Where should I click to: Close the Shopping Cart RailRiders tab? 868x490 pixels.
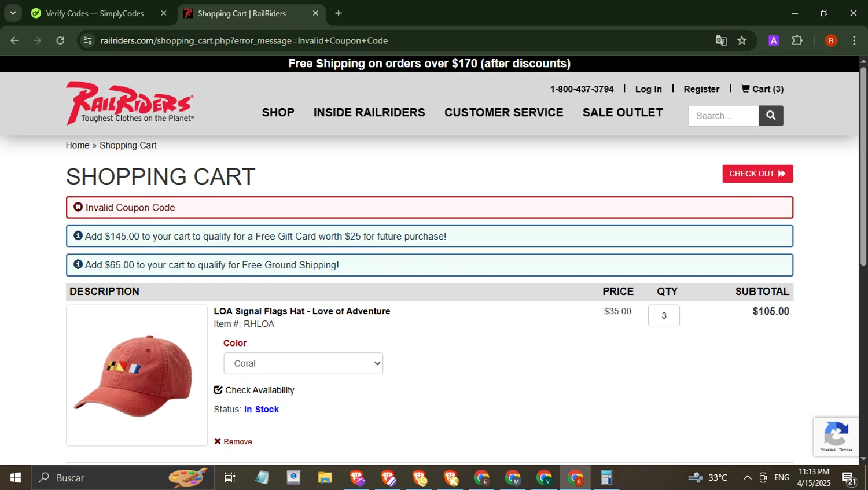click(315, 13)
